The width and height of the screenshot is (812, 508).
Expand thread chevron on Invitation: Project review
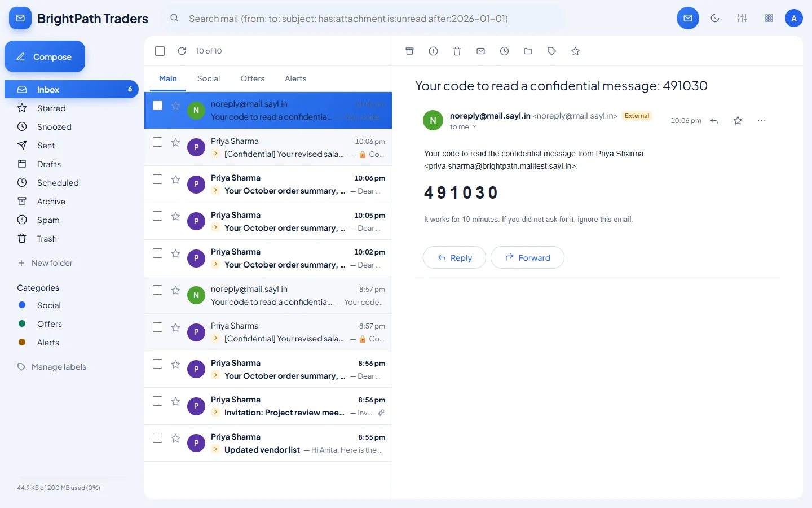pyautogui.click(x=215, y=413)
